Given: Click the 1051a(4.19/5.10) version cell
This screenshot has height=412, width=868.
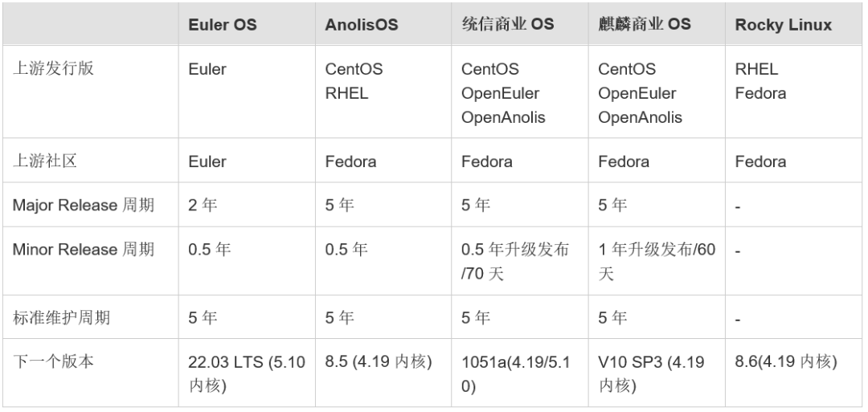Looking at the screenshot, I should click(x=515, y=374).
